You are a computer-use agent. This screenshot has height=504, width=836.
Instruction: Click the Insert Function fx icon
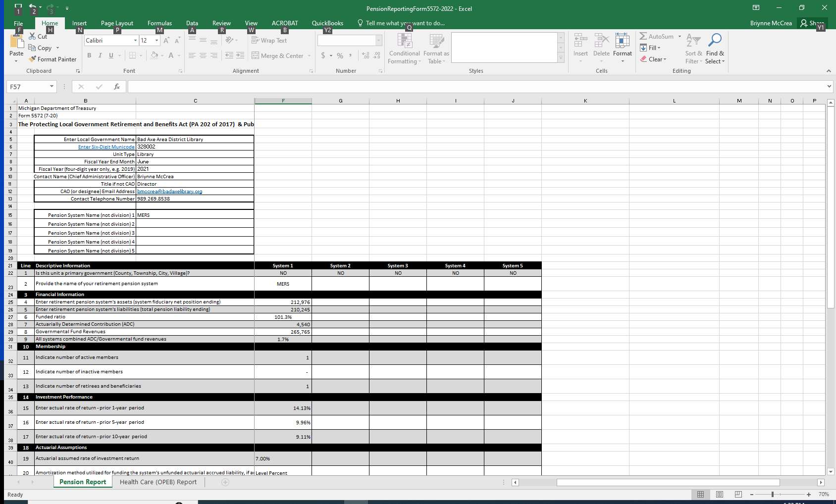click(x=117, y=87)
